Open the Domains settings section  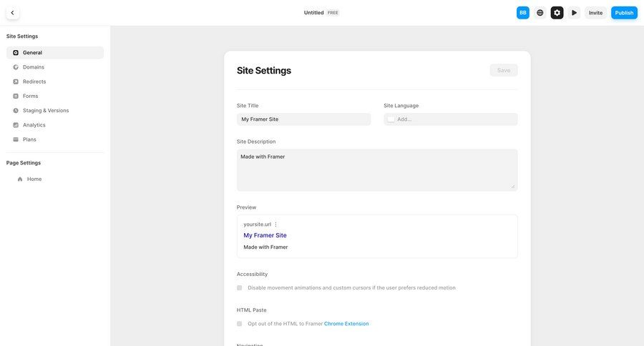coord(55,67)
